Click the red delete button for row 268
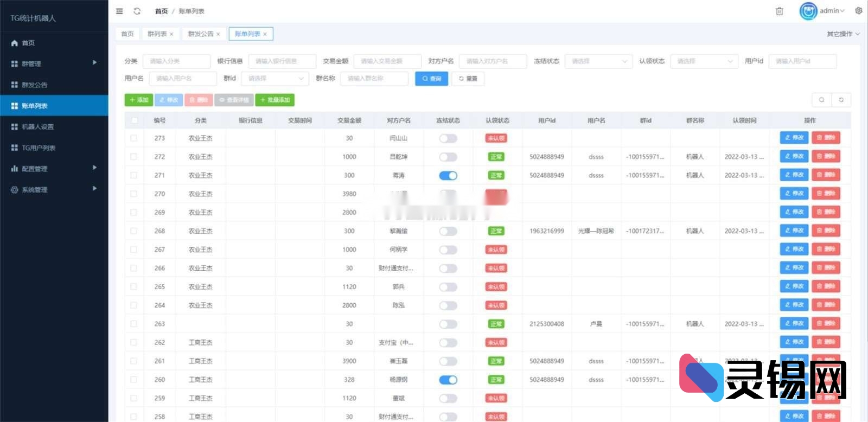The width and height of the screenshot is (868, 422). (825, 231)
